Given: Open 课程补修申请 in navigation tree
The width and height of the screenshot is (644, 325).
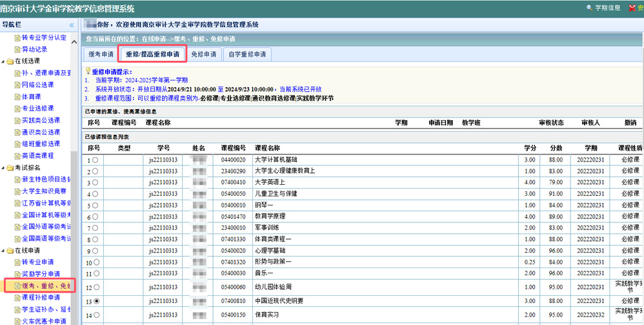Looking at the screenshot, I should click(x=41, y=298).
